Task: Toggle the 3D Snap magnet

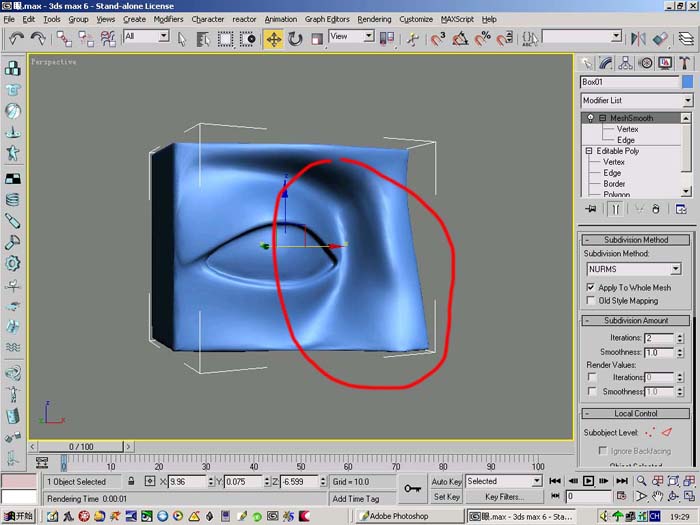Action: click(438, 39)
